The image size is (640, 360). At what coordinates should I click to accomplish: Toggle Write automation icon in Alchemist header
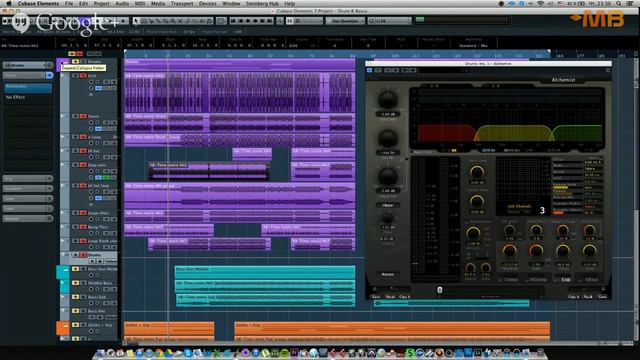pyautogui.click(x=396, y=70)
